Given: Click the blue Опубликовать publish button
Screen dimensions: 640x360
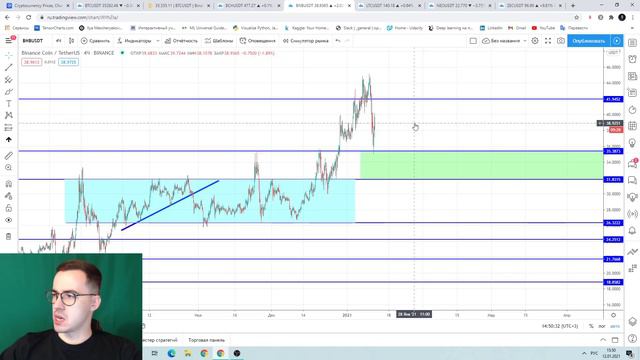Looking at the screenshot, I should (589, 41).
